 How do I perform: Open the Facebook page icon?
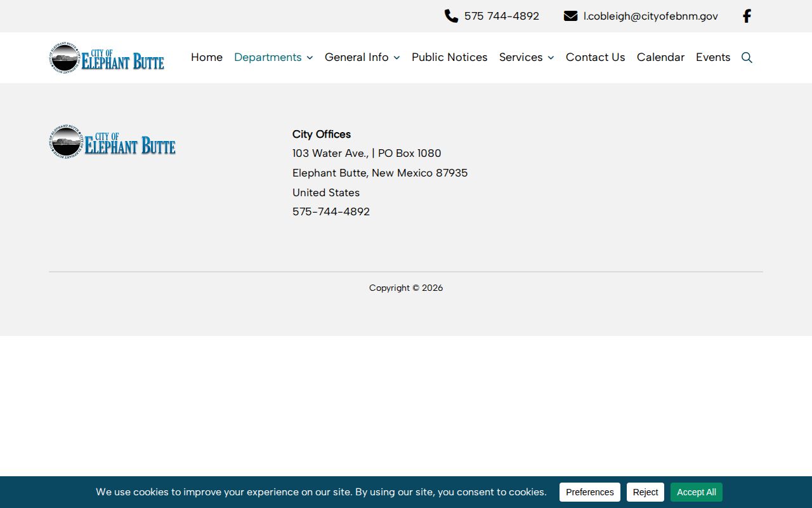747,16
